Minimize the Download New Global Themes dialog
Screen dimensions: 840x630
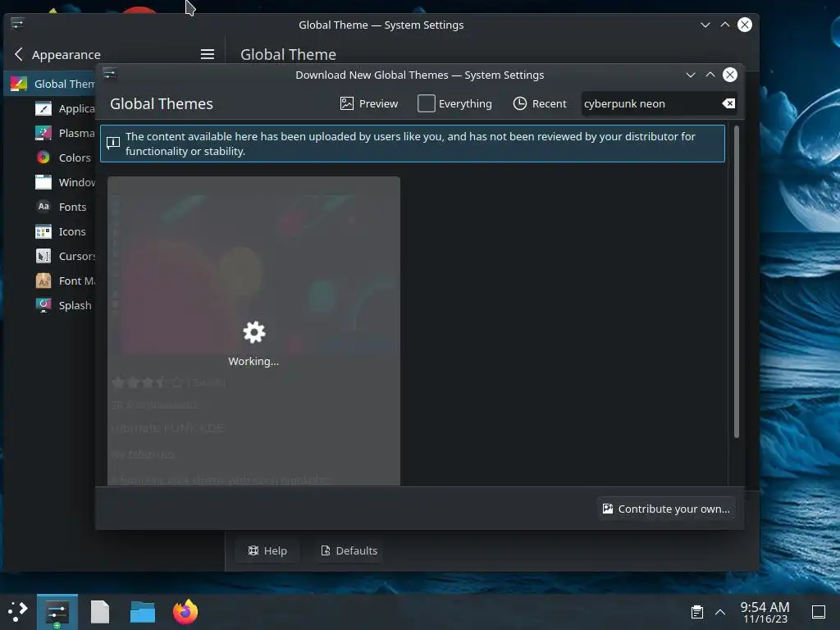(x=691, y=75)
